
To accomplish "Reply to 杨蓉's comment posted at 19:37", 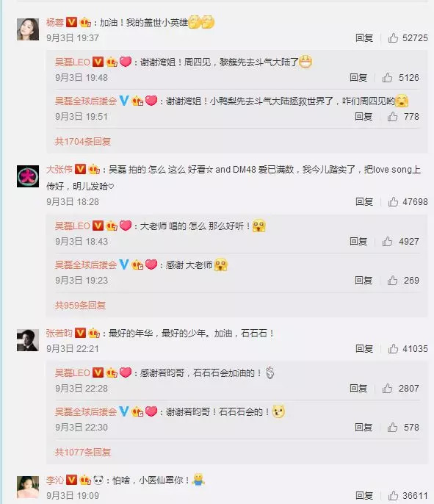I will click(x=364, y=38).
